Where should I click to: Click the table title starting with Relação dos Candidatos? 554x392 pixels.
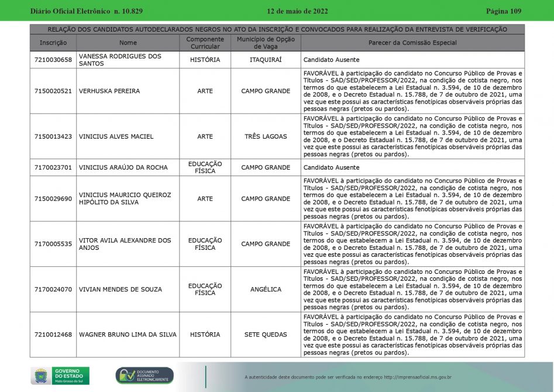click(x=277, y=29)
